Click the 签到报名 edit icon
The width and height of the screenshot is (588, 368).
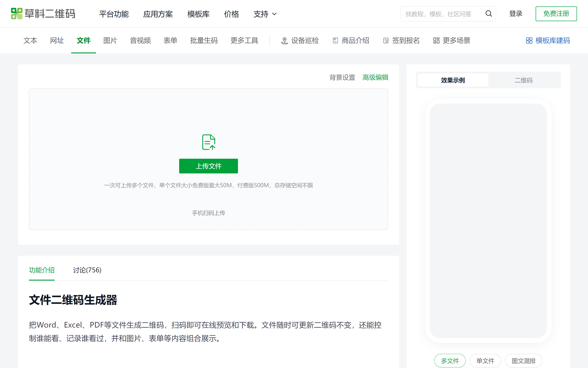[386, 41]
